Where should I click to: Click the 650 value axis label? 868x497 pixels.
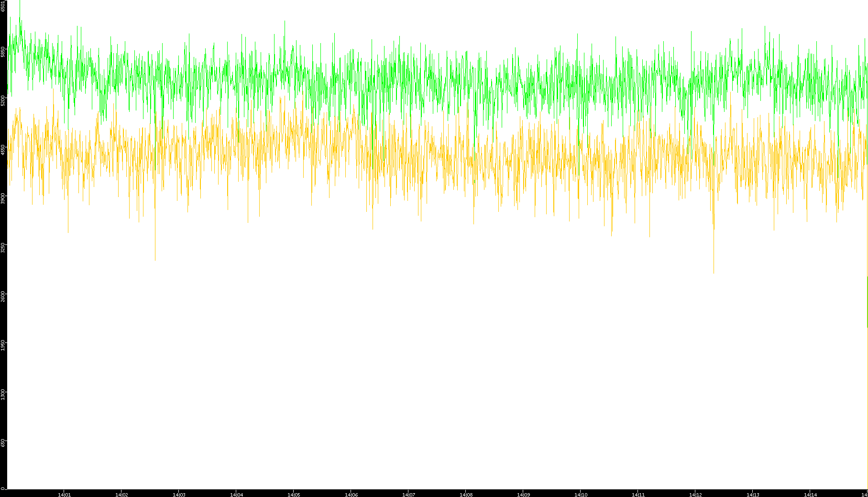point(3,442)
